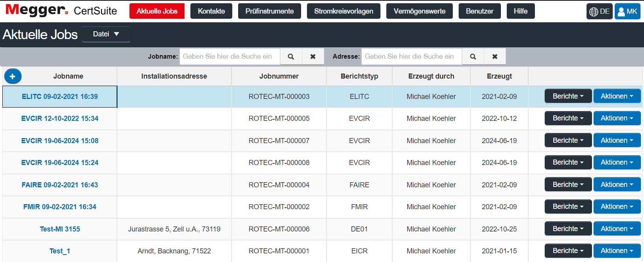Click the Adresse search magnifier icon

coord(473,56)
